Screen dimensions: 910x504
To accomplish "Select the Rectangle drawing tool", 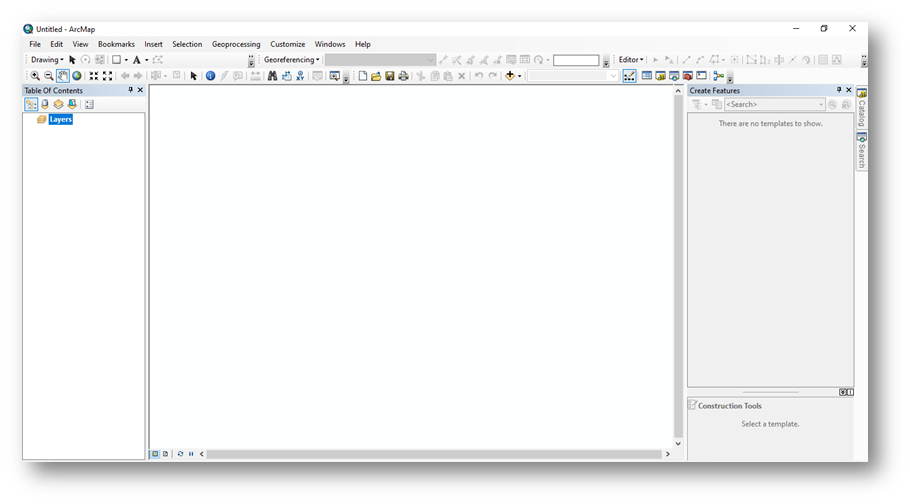I will click(116, 60).
